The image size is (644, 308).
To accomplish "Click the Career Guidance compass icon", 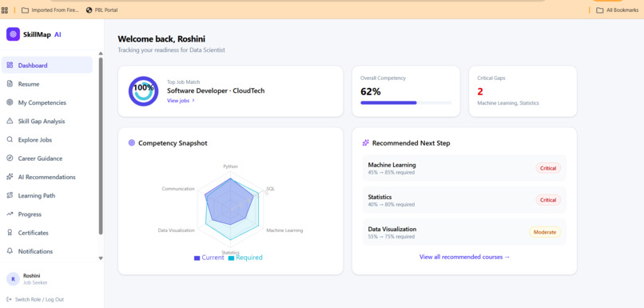I will (x=10, y=158).
